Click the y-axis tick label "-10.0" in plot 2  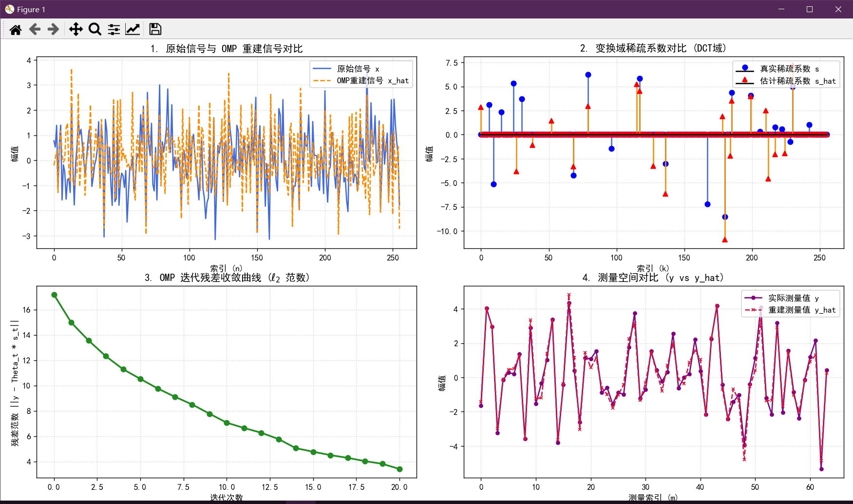[447, 231]
